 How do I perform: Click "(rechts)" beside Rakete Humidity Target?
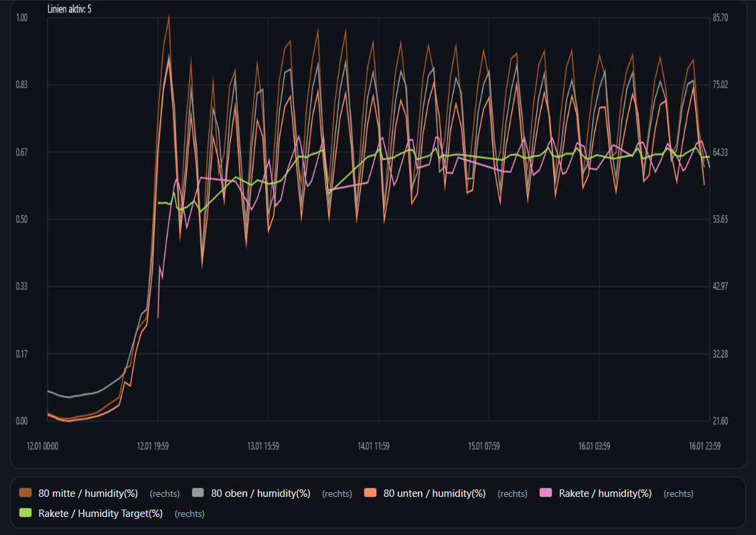pos(189,514)
